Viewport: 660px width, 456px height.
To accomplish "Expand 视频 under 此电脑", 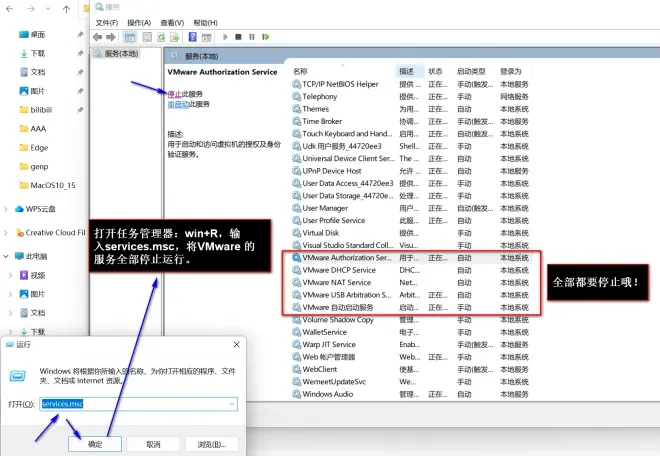I will pos(11,275).
